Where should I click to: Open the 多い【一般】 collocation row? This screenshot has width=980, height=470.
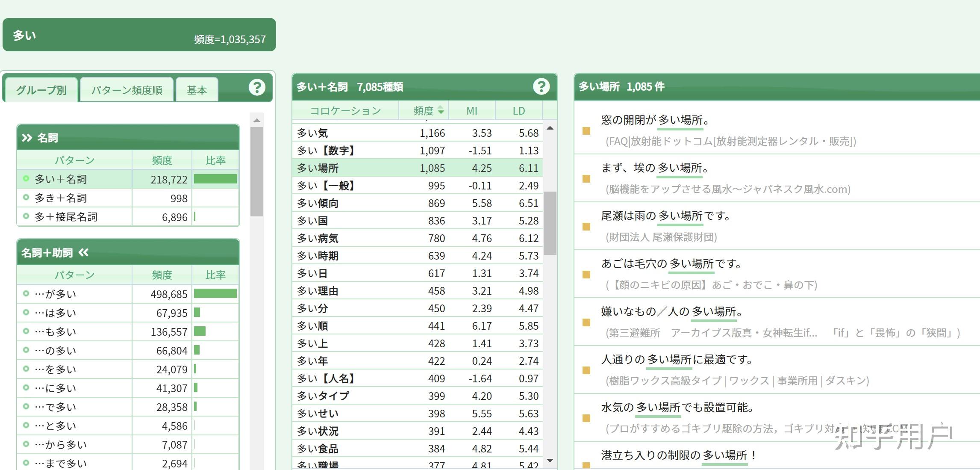point(418,186)
